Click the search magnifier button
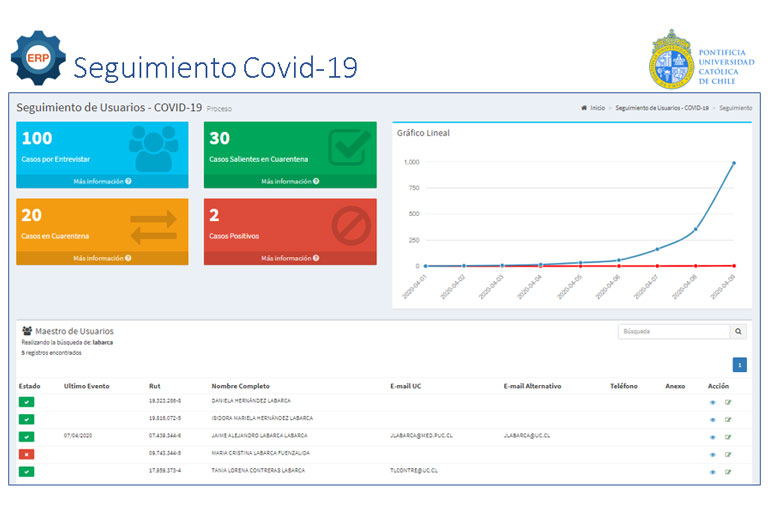 coord(739,331)
